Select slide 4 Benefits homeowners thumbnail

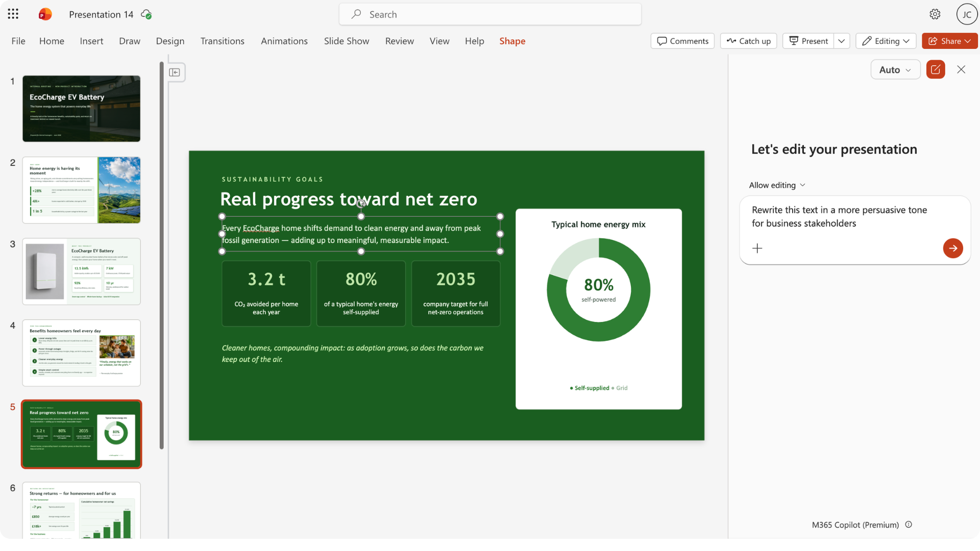[81, 353]
